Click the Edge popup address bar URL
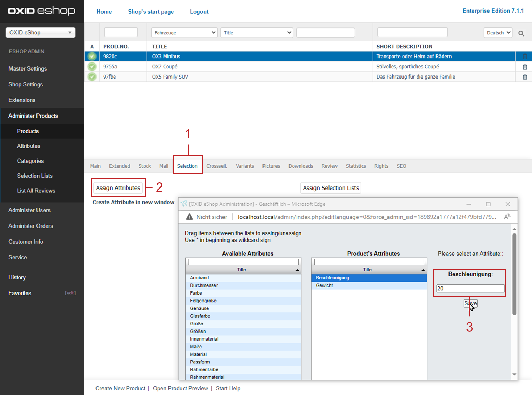 367,217
